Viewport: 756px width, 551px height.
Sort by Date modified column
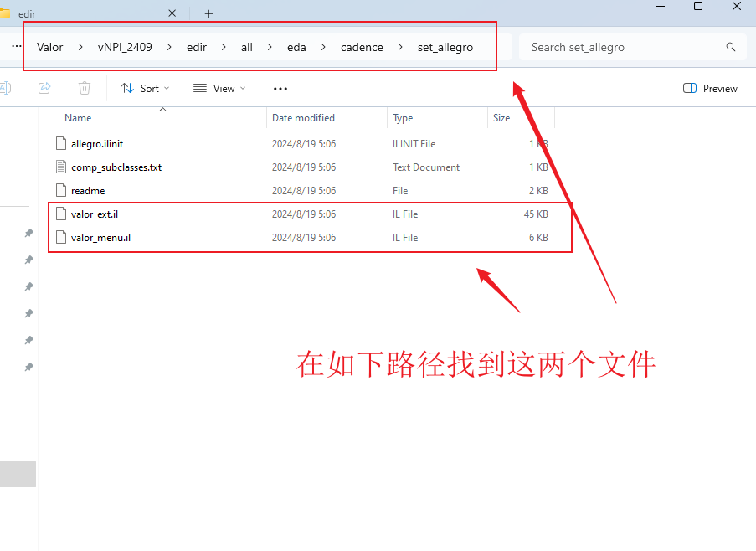point(303,117)
